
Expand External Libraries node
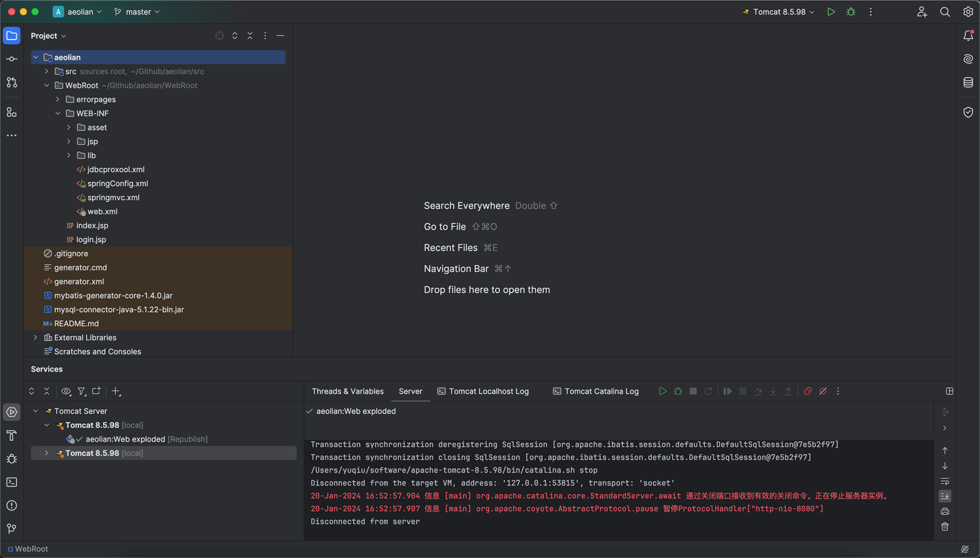pos(35,338)
